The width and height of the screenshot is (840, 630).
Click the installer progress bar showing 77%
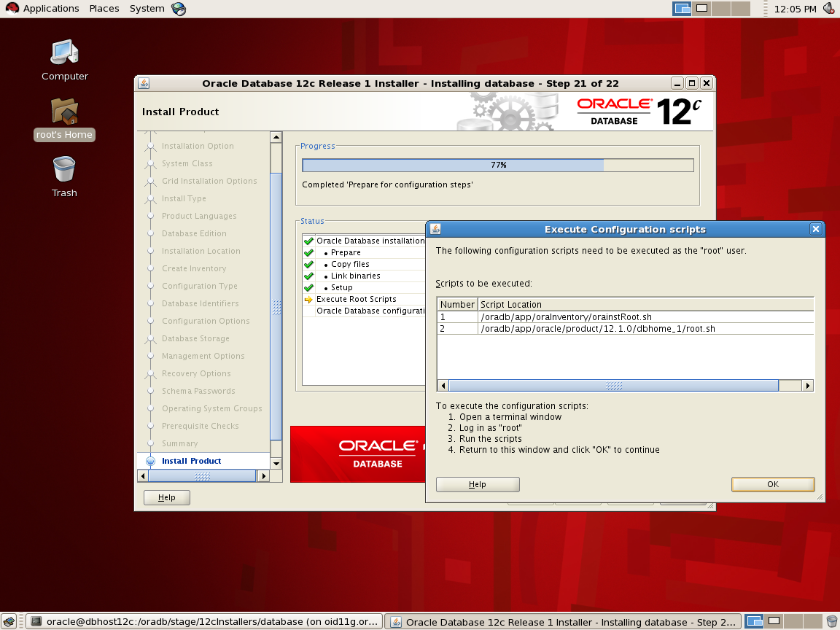(498, 165)
